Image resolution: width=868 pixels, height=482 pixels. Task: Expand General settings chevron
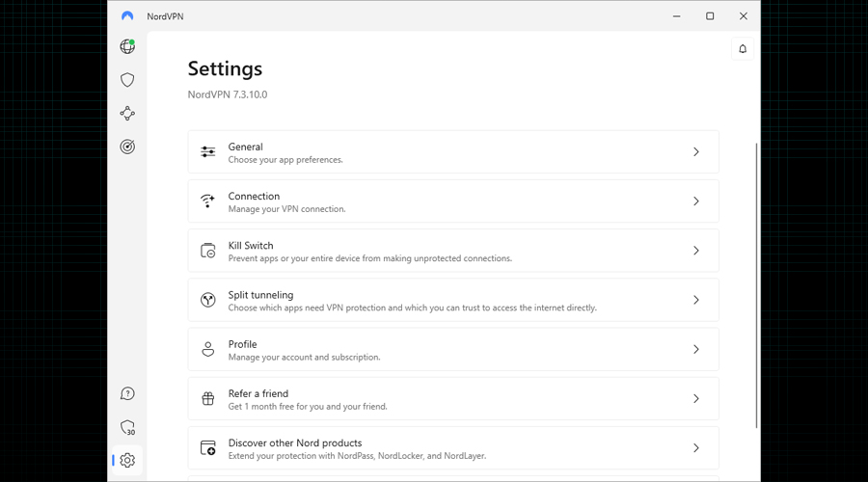696,151
